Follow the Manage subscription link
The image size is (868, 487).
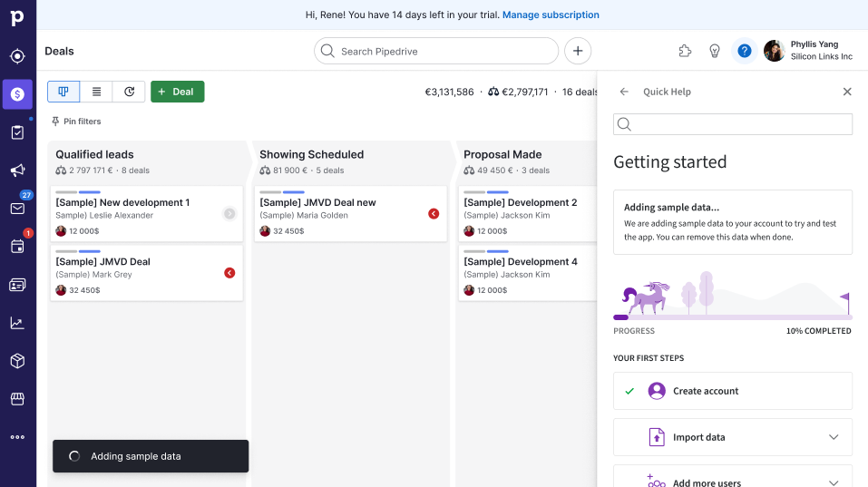tap(551, 15)
